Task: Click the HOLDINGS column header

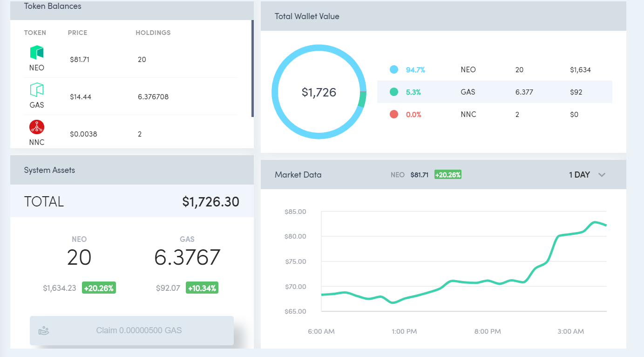Action: point(153,33)
